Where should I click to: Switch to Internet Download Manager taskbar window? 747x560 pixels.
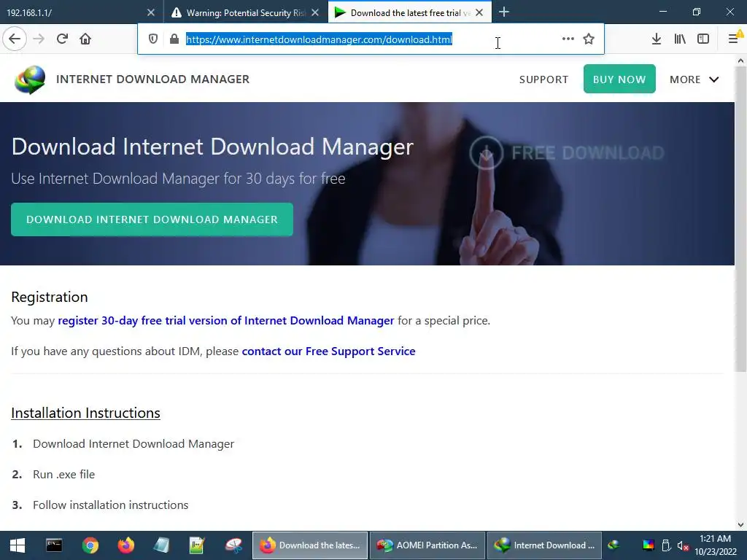(x=544, y=545)
